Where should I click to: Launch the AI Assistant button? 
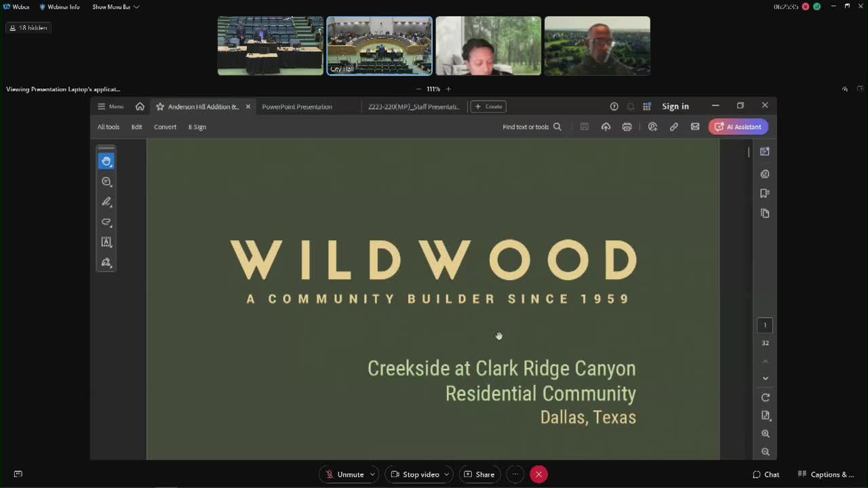point(738,127)
